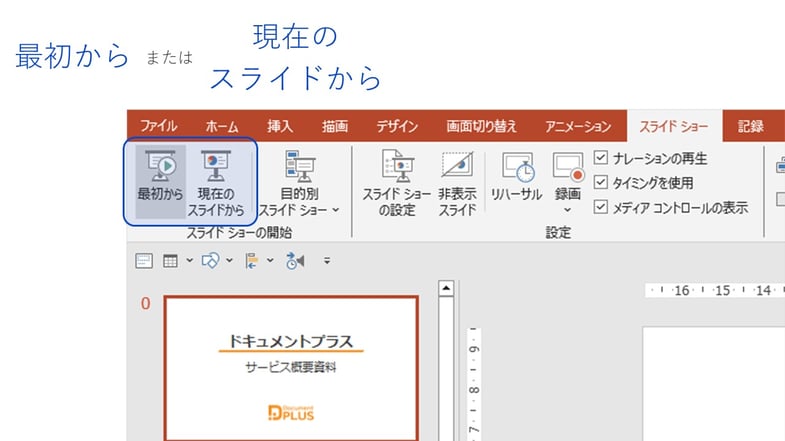Toggle メディア コントロールの表示 checkbox
This screenshot has width=785, height=441.
pos(601,207)
